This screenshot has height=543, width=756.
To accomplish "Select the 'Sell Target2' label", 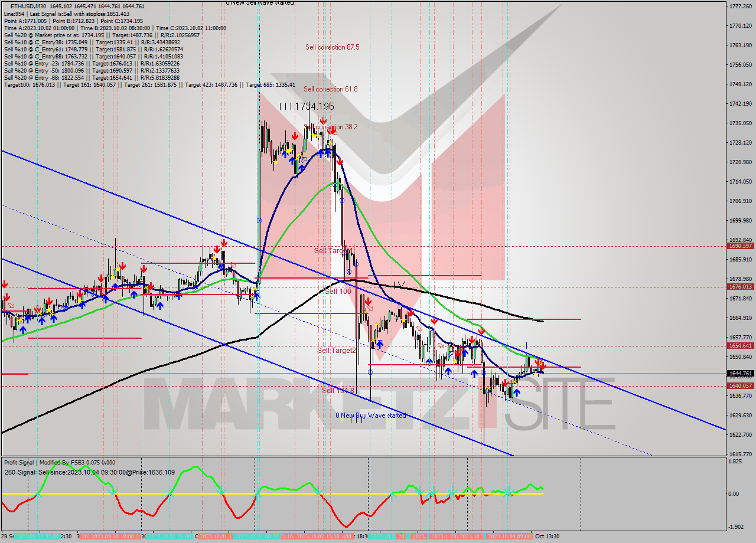I will 337,350.
